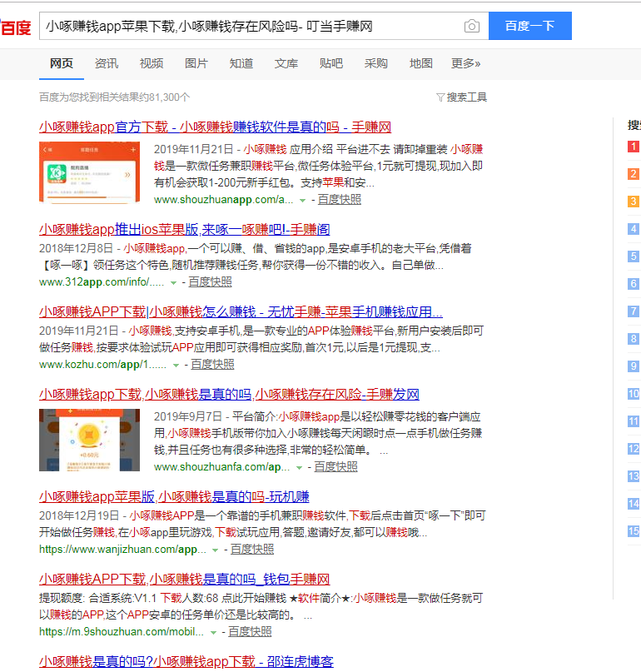Image resolution: width=641 pixels, height=672 pixels.
Task: Click hot search rank 1 badge
Action: pos(634,147)
